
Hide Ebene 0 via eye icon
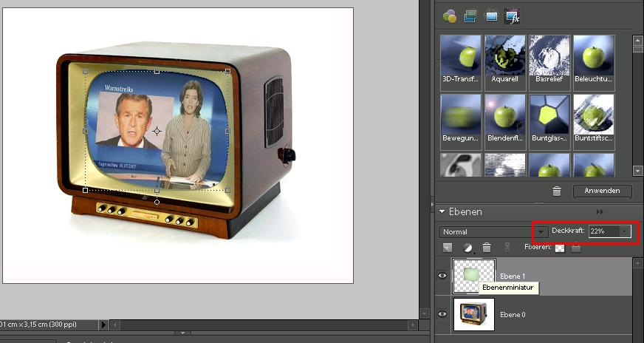coord(442,314)
